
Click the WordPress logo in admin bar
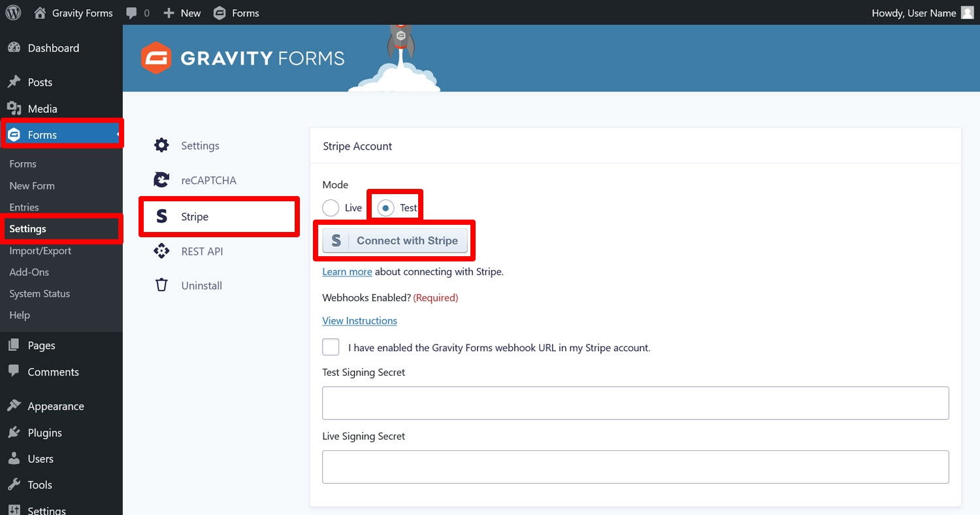pos(13,12)
